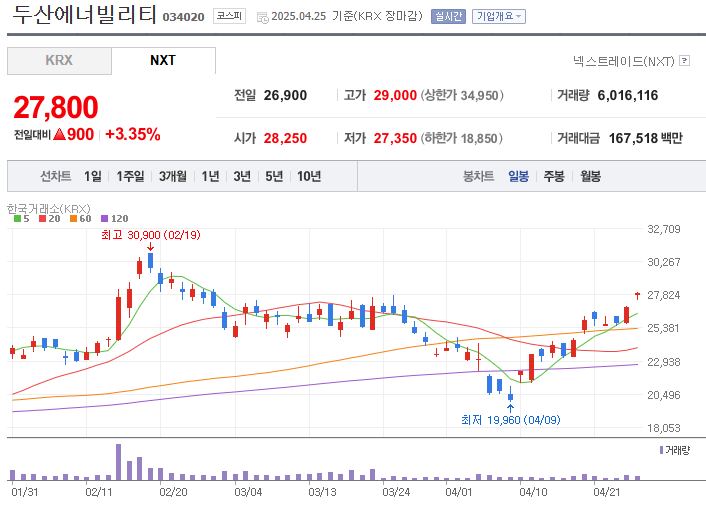706x519 pixels.
Task: Click the tallest volume bar after 02/11
Action: pyautogui.click(x=118, y=462)
